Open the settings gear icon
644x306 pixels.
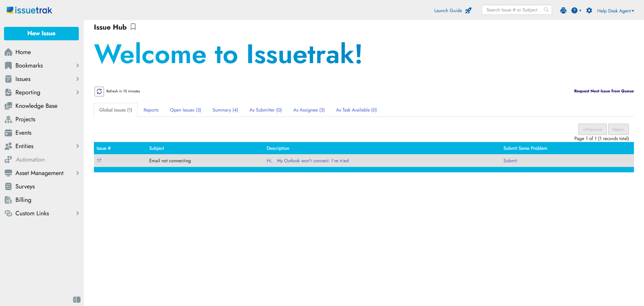click(x=589, y=10)
